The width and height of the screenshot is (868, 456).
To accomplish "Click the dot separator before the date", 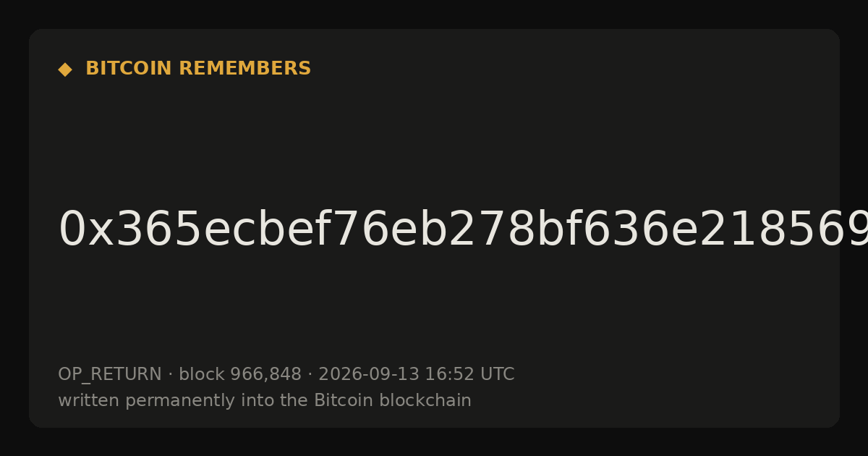I will 310,375.
